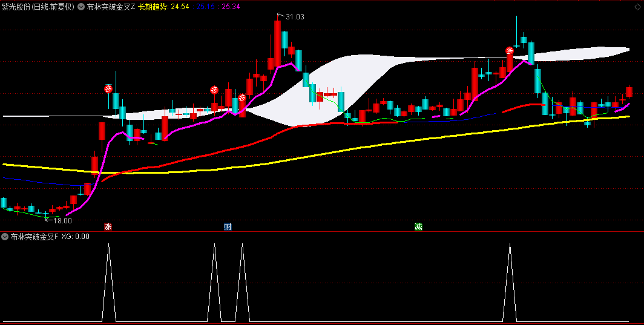The image size is (644, 325).
Task: Click the second XG signal spike, left of 财
Action: 214,282
